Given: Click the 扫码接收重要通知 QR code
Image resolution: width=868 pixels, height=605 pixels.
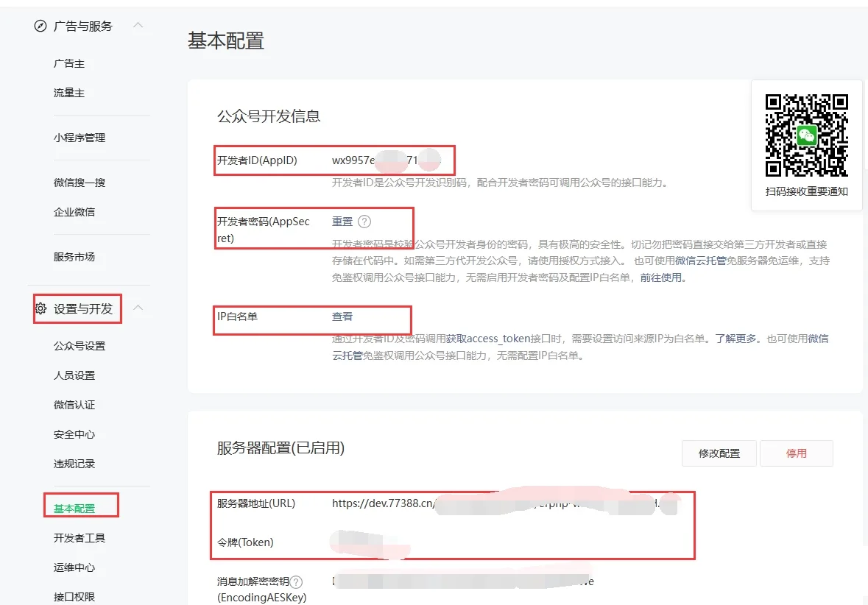Looking at the screenshot, I should pos(806,135).
